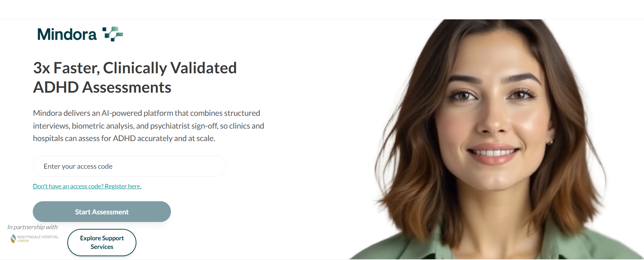Click the 'LONDON' text under Nightingale logo
Screen dimensions: 644x260
point(23,241)
